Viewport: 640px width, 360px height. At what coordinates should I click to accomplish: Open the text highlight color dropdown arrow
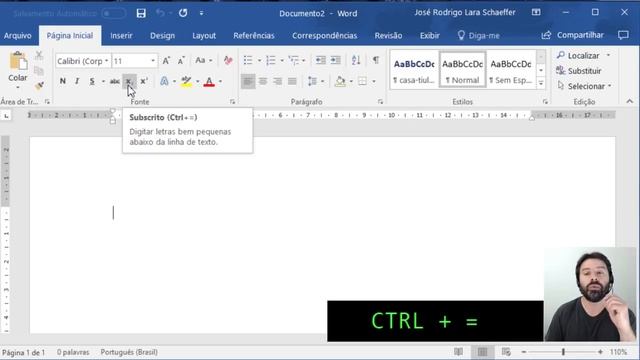[198, 82]
